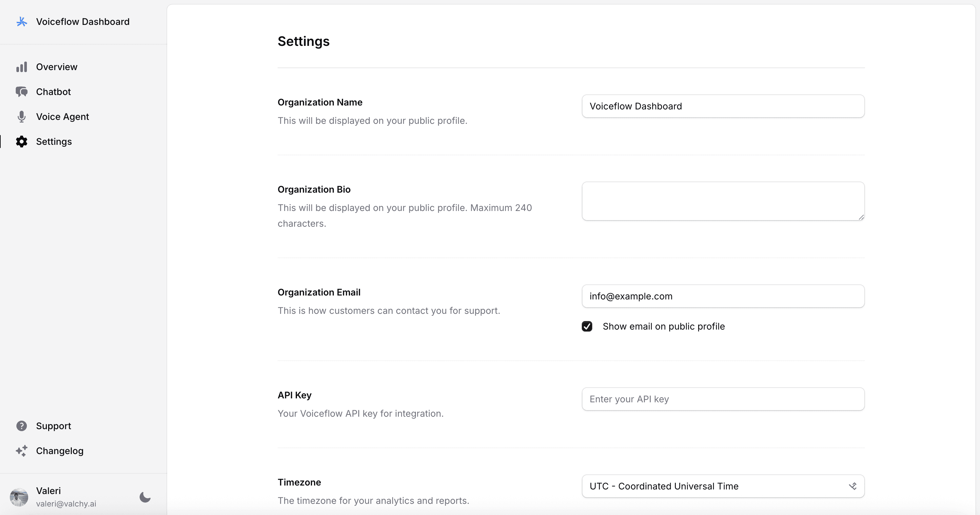This screenshot has height=515, width=980.
Task: Click the API Key input field
Action: click(723, 399)
